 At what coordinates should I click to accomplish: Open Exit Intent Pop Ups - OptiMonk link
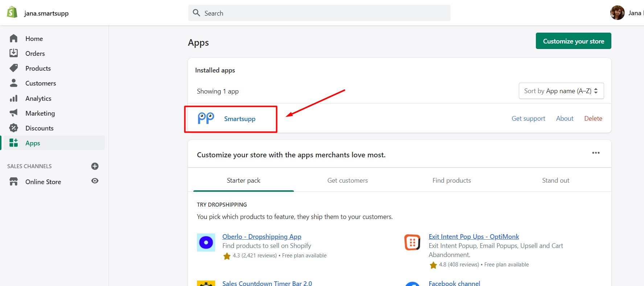pos(474,236)
